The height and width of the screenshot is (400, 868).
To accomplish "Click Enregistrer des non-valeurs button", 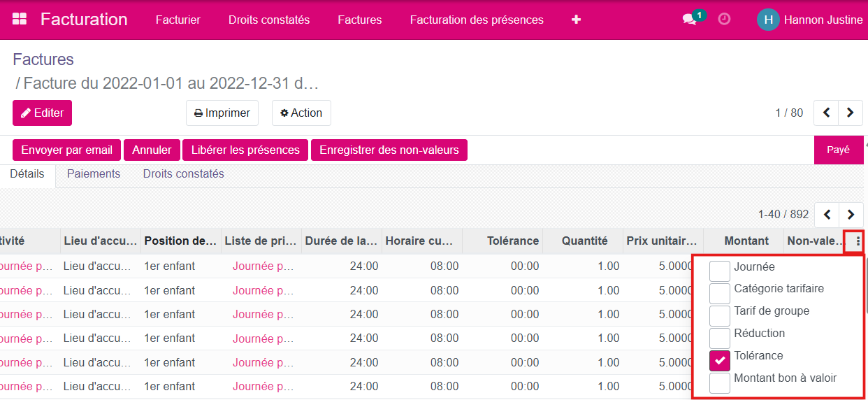I will (389, 150).
